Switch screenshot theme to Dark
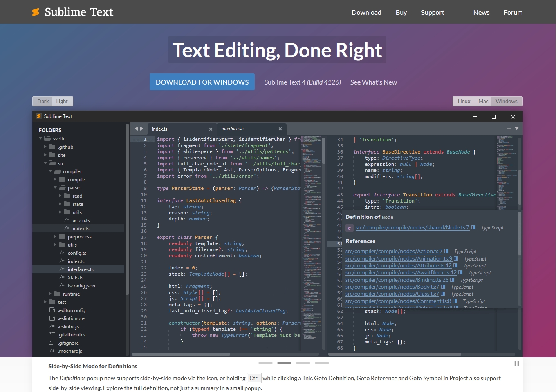 tap(43, 101)
